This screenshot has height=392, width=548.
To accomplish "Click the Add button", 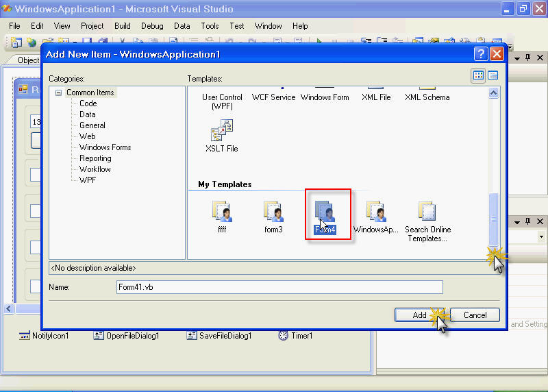I will pos(419,315).
